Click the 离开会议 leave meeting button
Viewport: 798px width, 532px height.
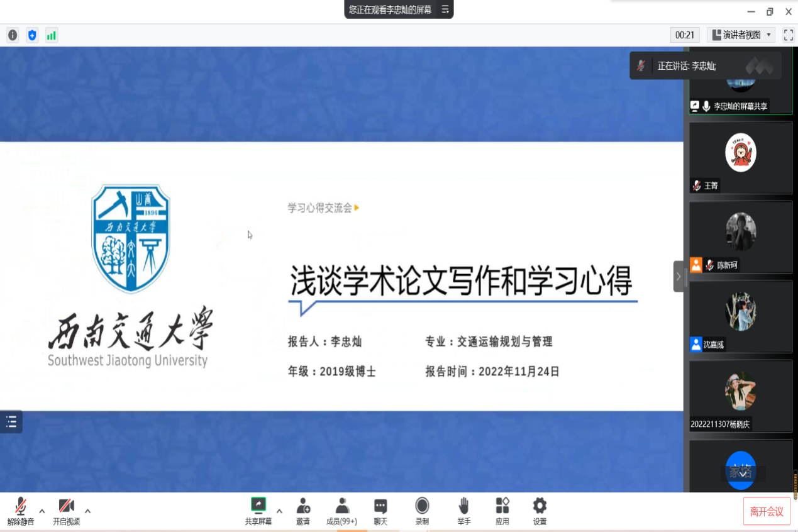coord(767,511)
